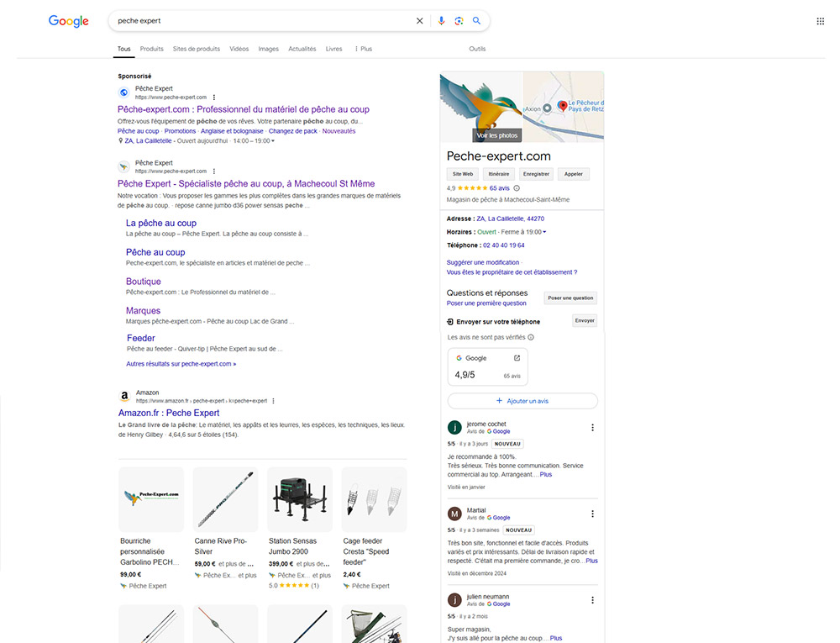Click the Appeler button
Screen dimensions: 840x643
click(x=573, y=174)
